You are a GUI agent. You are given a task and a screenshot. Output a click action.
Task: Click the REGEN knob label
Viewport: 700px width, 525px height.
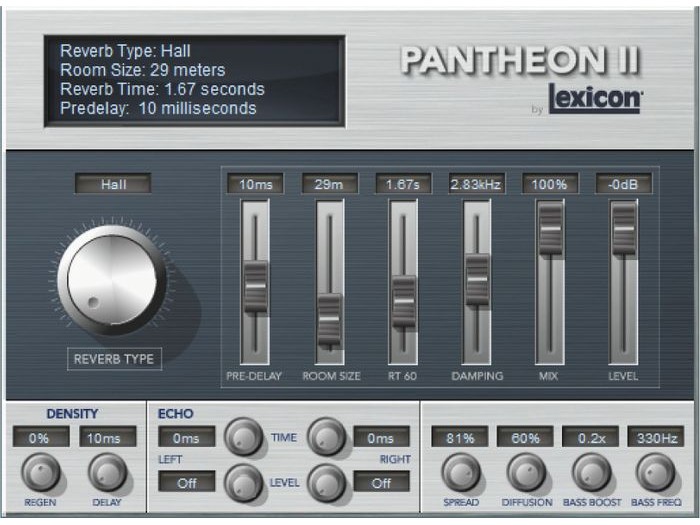tap(40, 502)
